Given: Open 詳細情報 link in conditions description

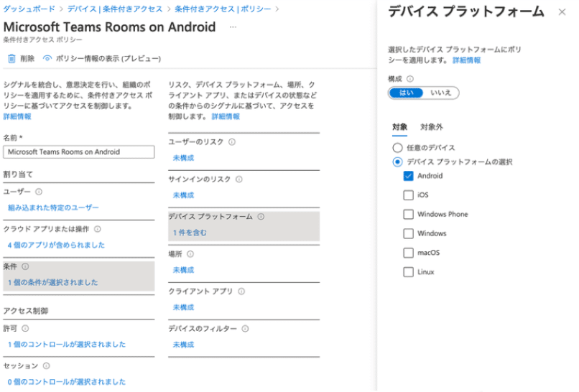Looking at the screenshot, I should 226,116.
